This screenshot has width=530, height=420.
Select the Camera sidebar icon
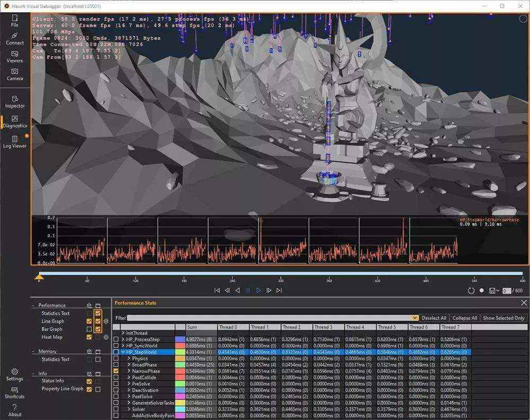pos(14,74)
